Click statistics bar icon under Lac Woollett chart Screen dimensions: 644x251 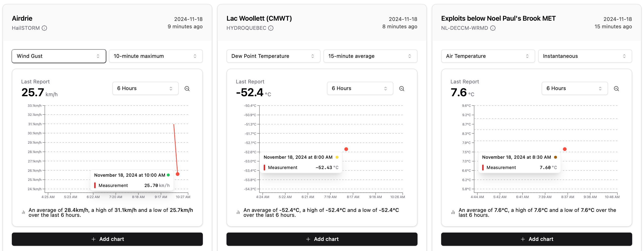(x=238, y=212)
